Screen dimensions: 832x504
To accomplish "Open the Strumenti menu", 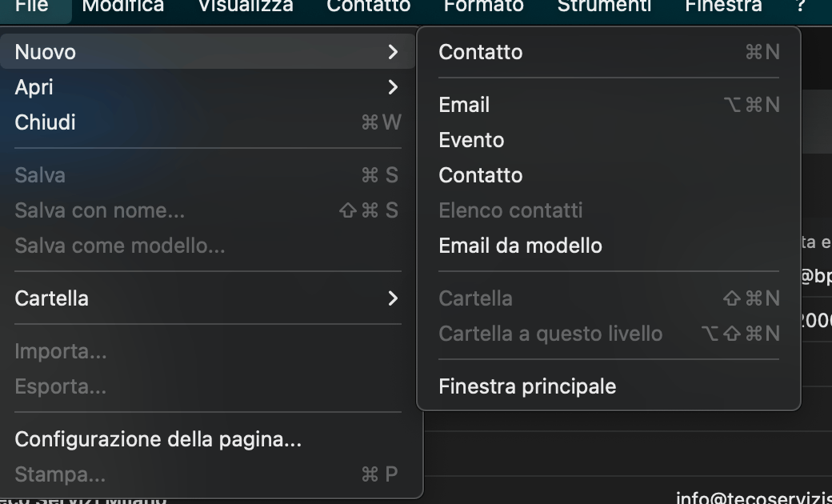I will pyautogui.click(x=604, y=6).
